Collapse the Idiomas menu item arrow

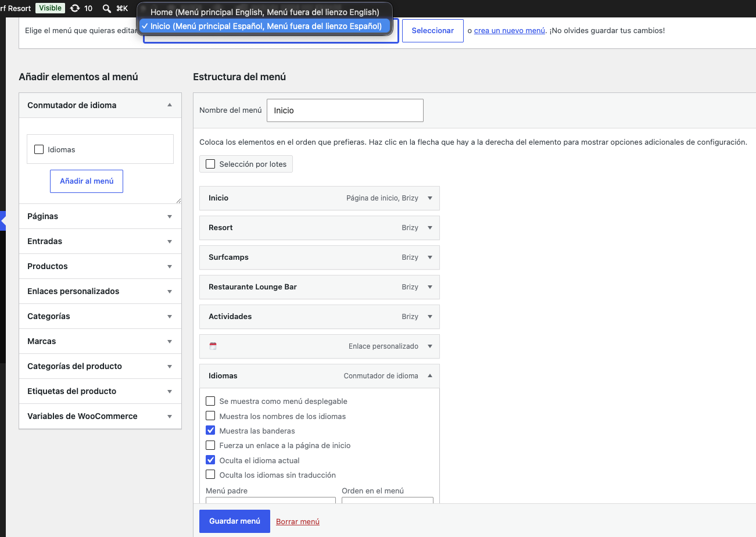coord(430,376)
